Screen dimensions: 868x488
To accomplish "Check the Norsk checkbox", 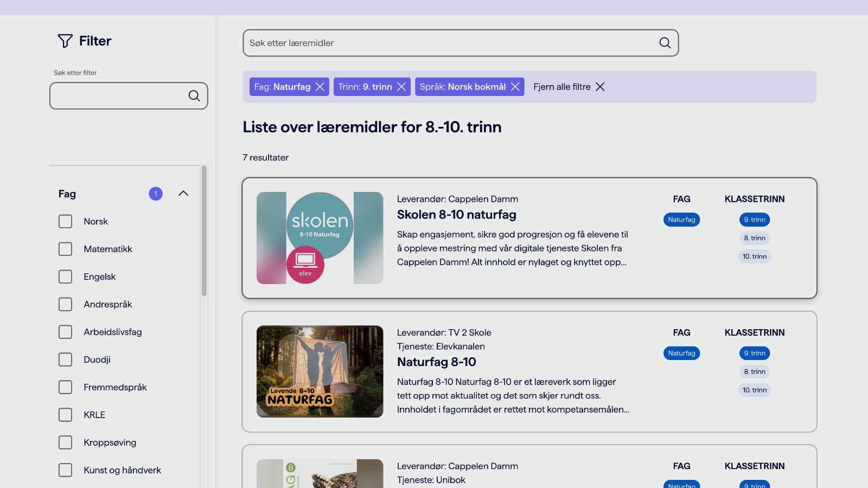I will pos(65,221).
